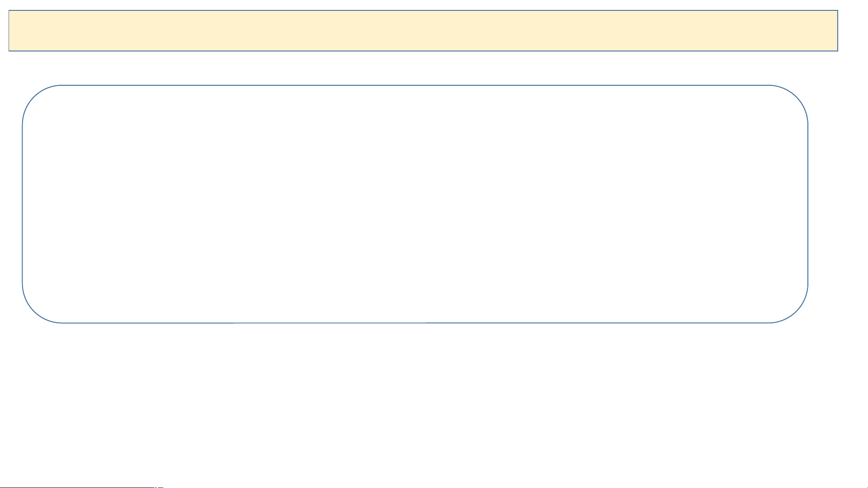
Task: Click the beige banner at the top
Action: [x=423, y=31]
